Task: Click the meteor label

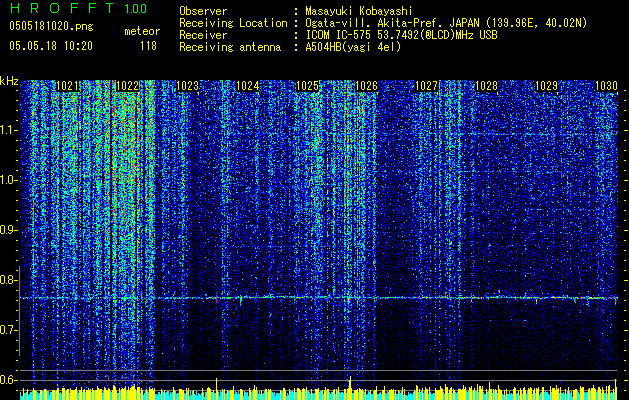Action: click(142, 31)
